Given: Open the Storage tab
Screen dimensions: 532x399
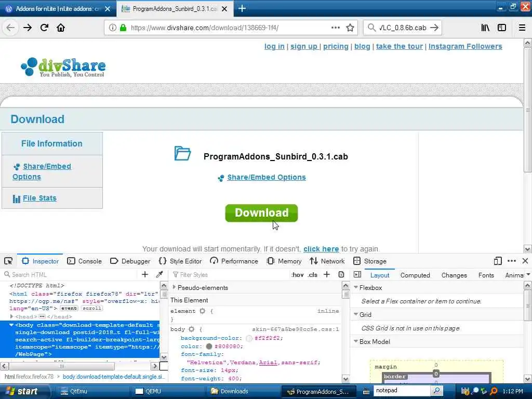Looking at the screenshot, I should click(370, 261).
